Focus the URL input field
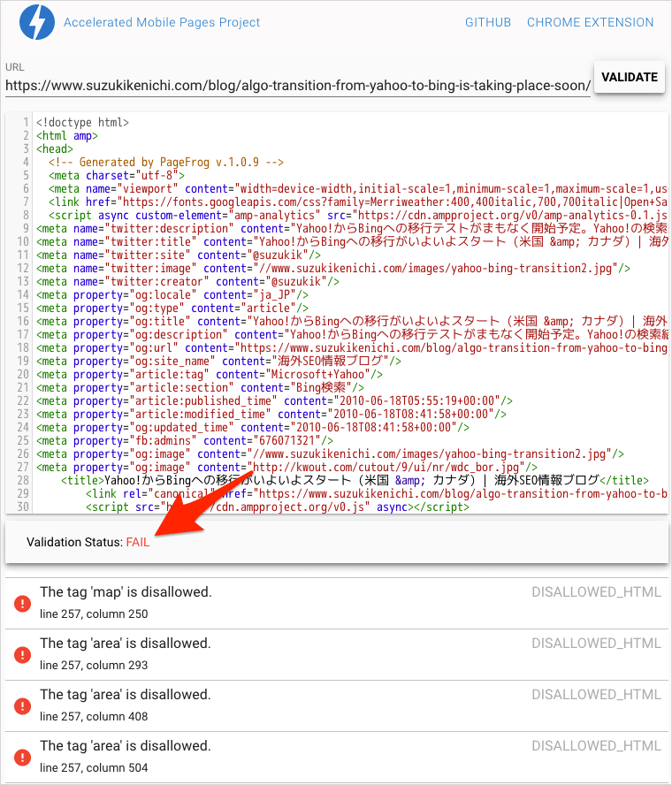 point(298,86)
